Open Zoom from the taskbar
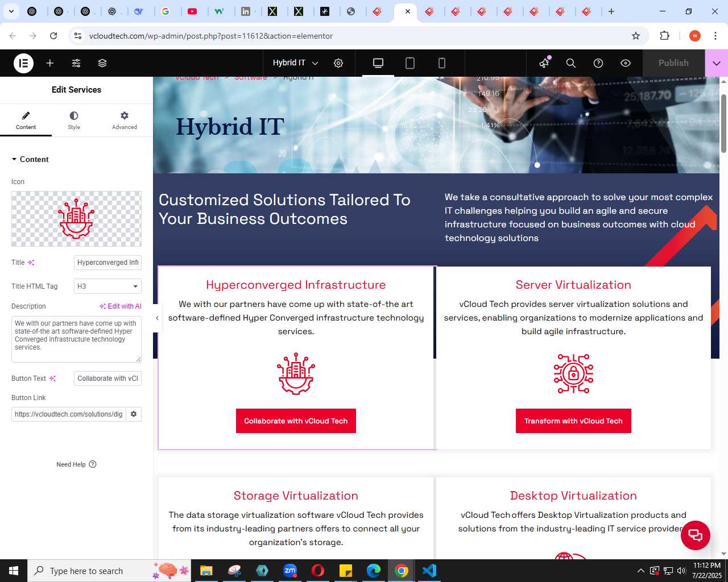Viewport: 728px width, 582px height. point(290,571)
